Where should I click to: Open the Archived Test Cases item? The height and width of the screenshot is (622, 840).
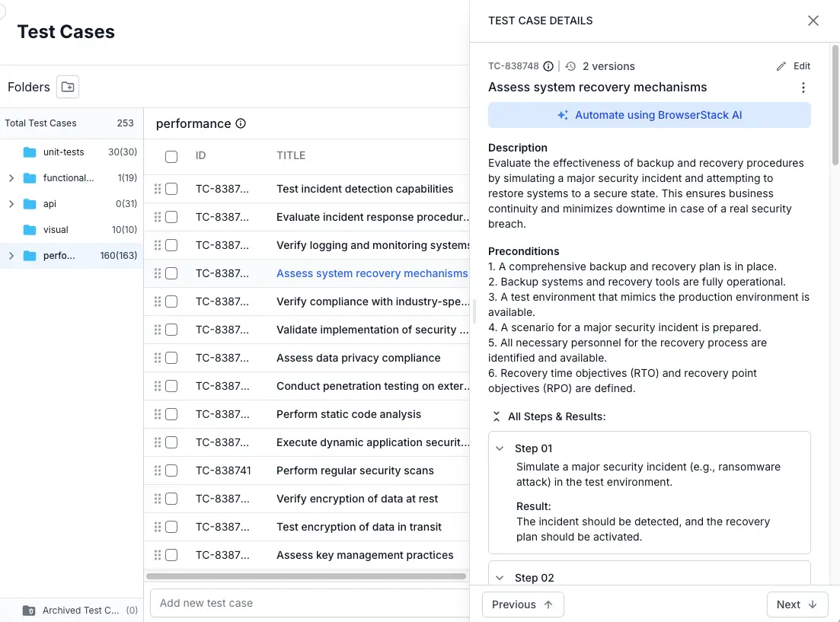tap(80, 610)
